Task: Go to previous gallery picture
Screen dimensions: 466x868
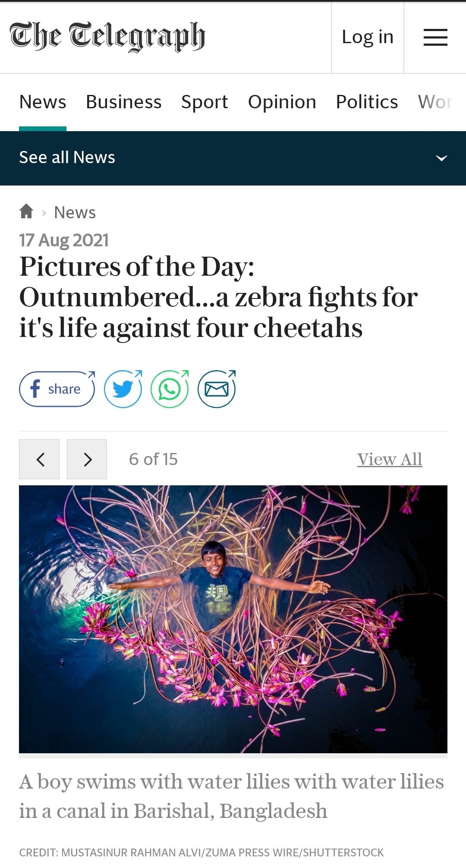Action: coord(39,459)
